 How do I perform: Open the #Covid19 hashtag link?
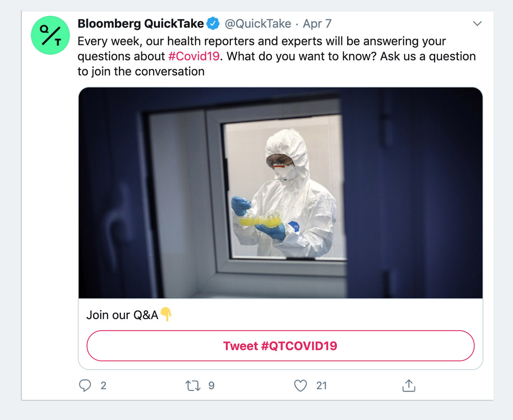pyautogui.click(x=194, y=56)
